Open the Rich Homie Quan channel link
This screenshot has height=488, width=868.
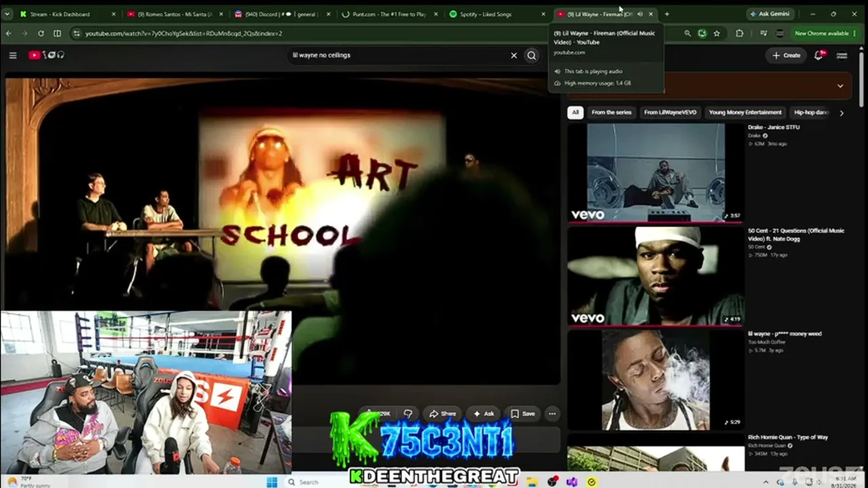[766, 445]
